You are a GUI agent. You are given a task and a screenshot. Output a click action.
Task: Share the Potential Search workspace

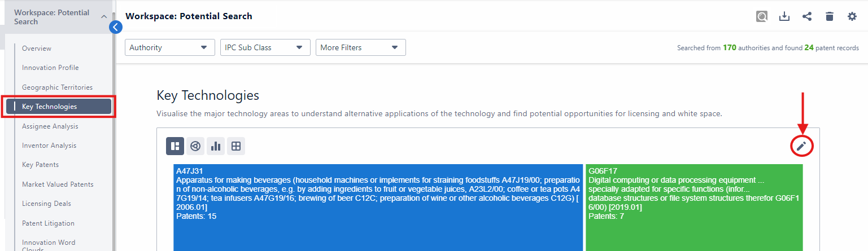click(807, 16)
